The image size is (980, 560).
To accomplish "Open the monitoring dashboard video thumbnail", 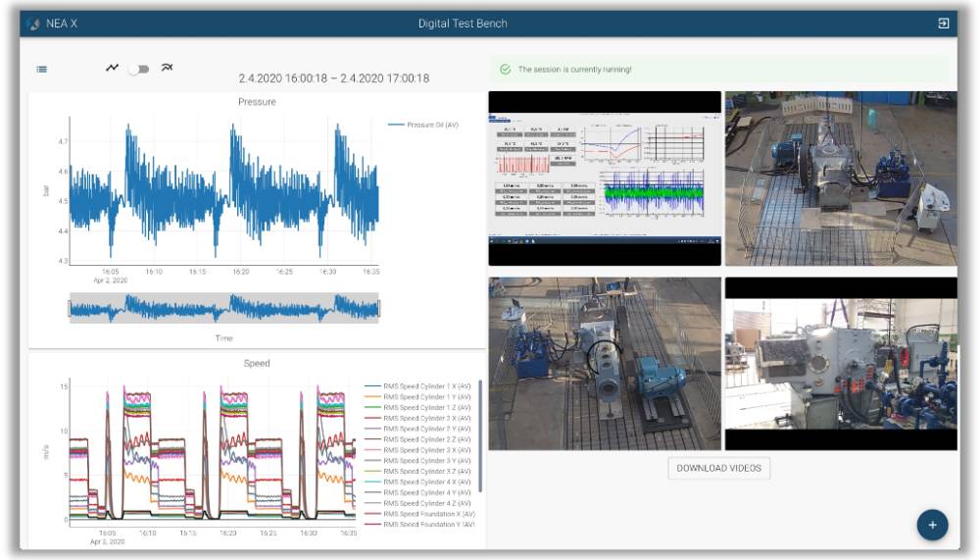I will pos(605,178).
